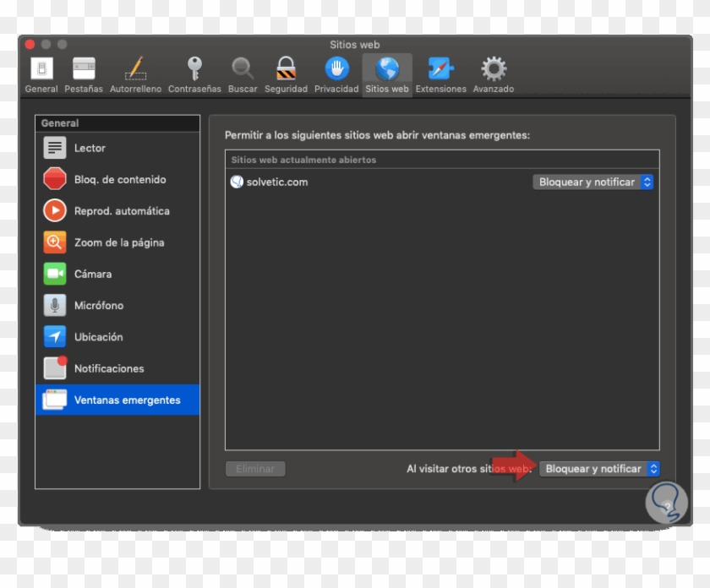This screenshot has width=710, height=588.
Task: Open the Contraseñas key icon
Action: point(194,69)
